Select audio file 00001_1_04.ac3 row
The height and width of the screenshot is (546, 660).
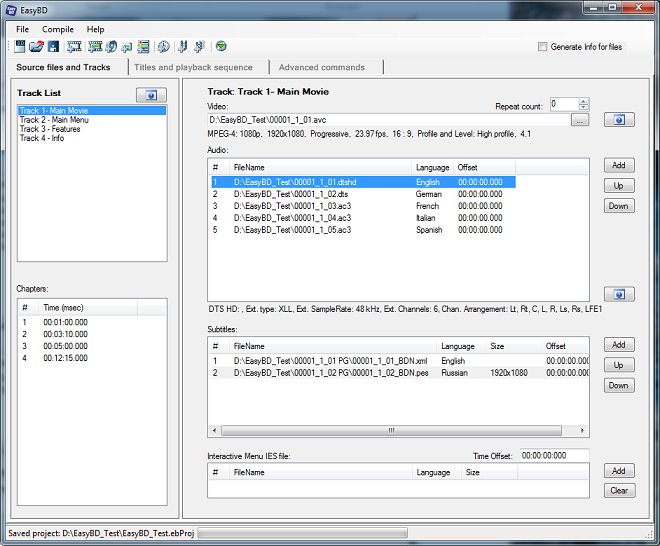tap(363, 218)
